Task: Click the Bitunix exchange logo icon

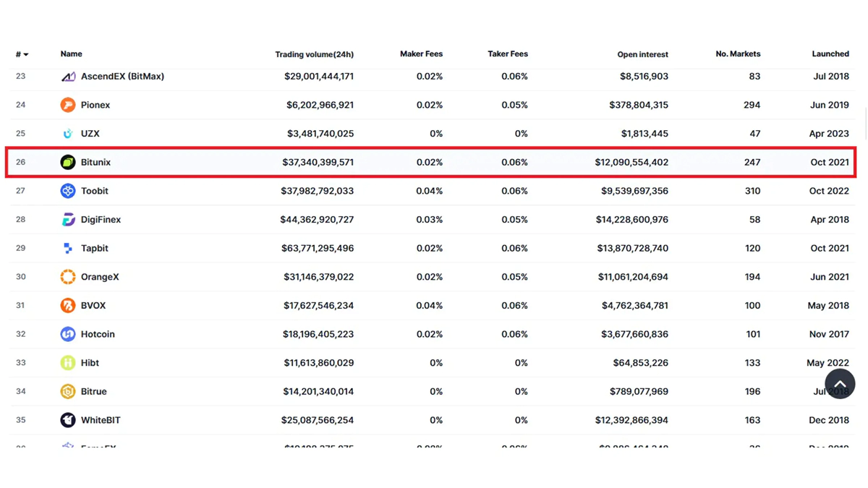Action: [x=67, y=163]
